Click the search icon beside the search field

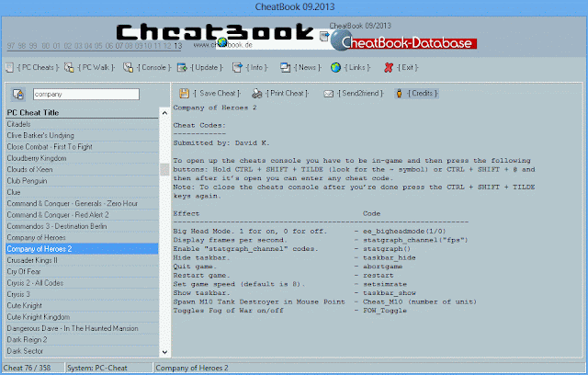(18, 94)
